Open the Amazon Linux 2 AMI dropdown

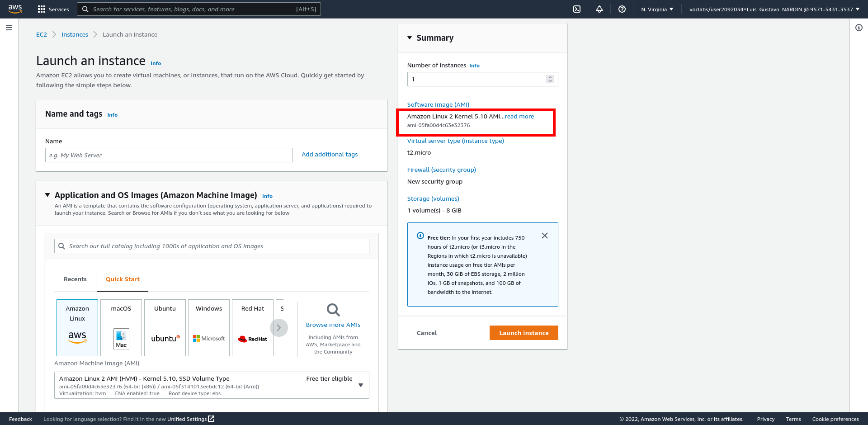point(360,385)
